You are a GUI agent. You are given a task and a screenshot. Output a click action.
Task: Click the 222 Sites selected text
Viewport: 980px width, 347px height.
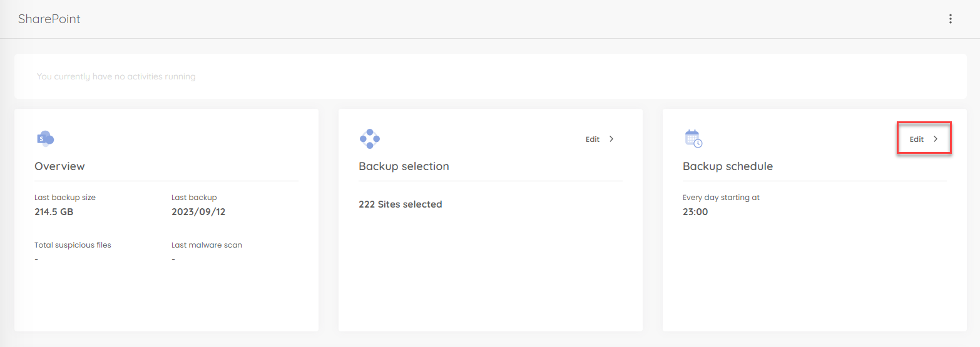pyautogui.click(x=401, y=204)
